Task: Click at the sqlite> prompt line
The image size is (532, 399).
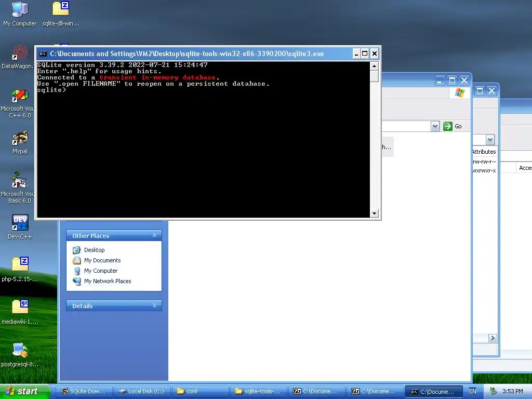Action: point(51,90)
